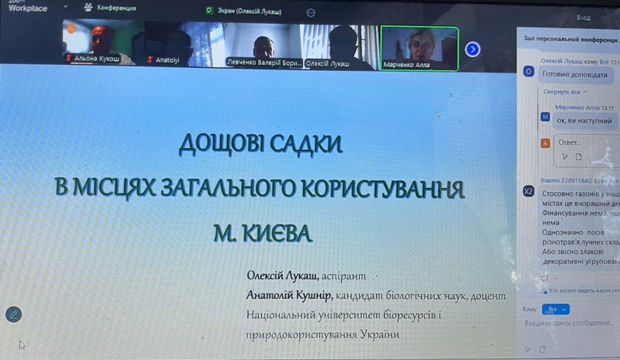
Task: Click the annotation pencil icon on the shared slide
Action: [x=14, y=315]
